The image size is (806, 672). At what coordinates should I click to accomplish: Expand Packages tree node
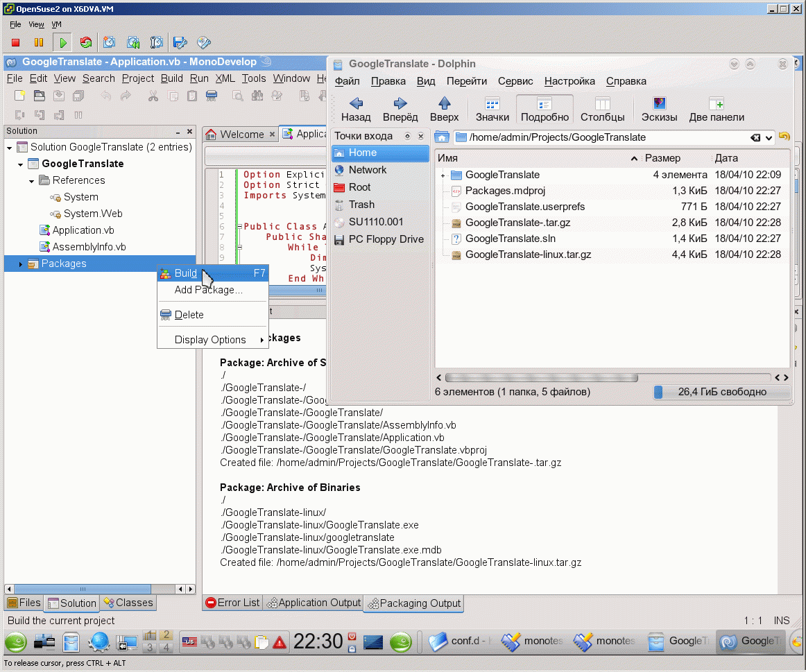[x=21, y=264]
